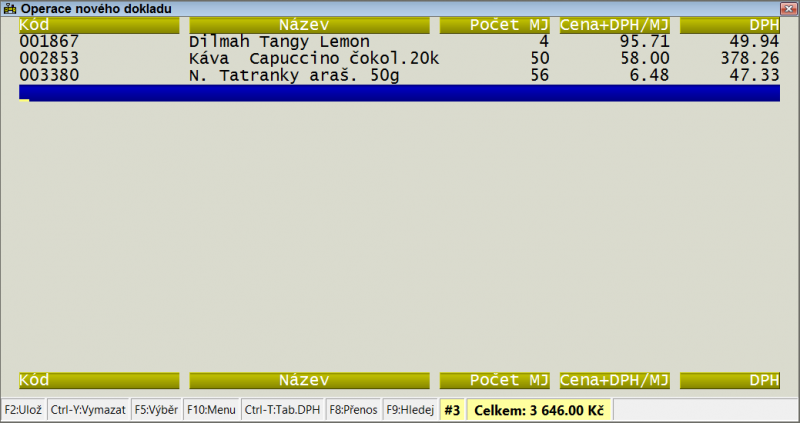The height and width of the screenshot is (423, 800).
Task: Click the Celkem: 3 646.00 Kč total
Action: [x=539, y=410]
